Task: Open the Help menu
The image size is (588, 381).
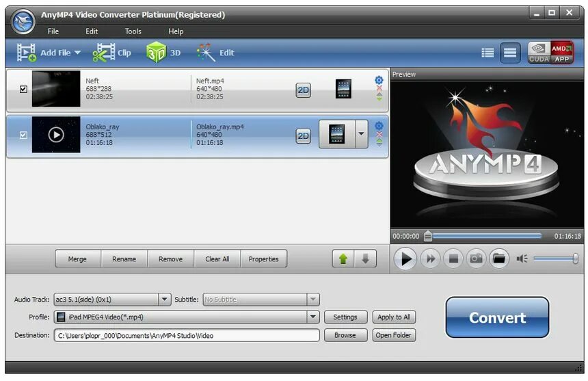Action: 176,31
